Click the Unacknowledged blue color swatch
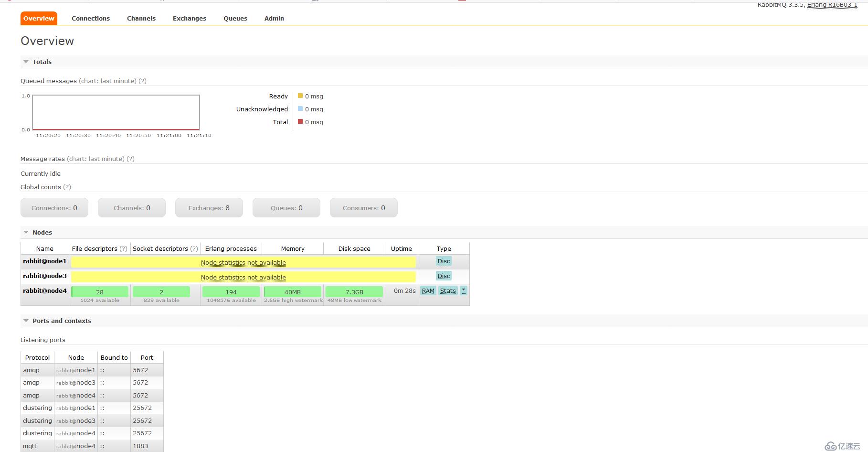 (300, 108)
